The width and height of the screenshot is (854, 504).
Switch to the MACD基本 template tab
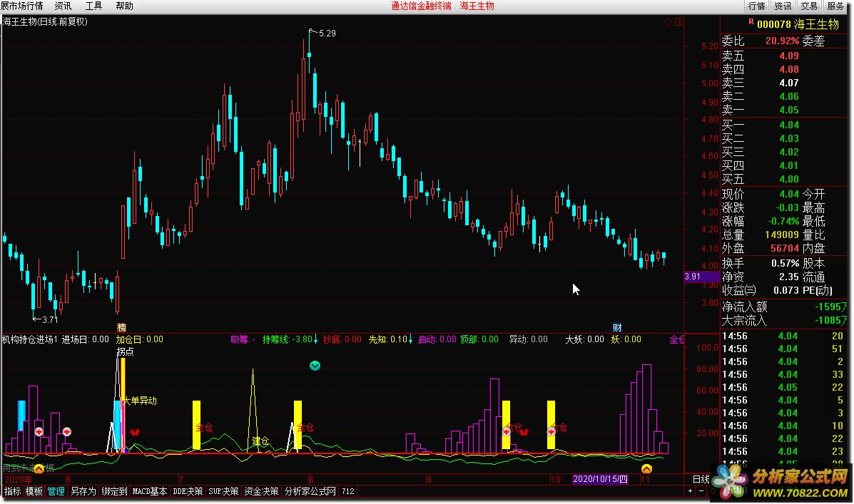tap(150, 491)
